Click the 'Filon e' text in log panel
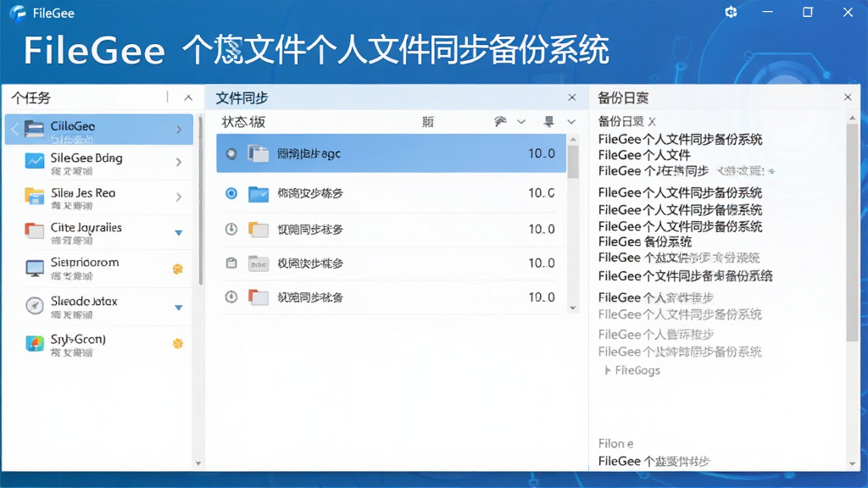 click(x=615, y=443)
